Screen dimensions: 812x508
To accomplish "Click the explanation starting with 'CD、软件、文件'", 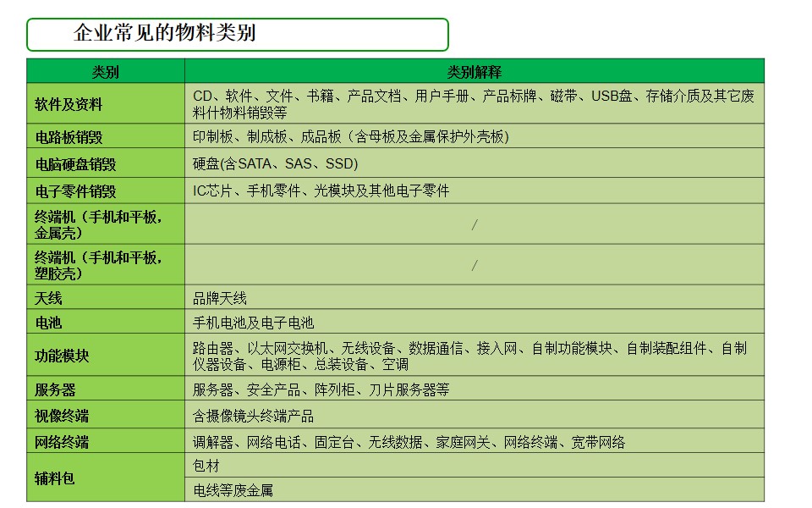I will (475, 103).
